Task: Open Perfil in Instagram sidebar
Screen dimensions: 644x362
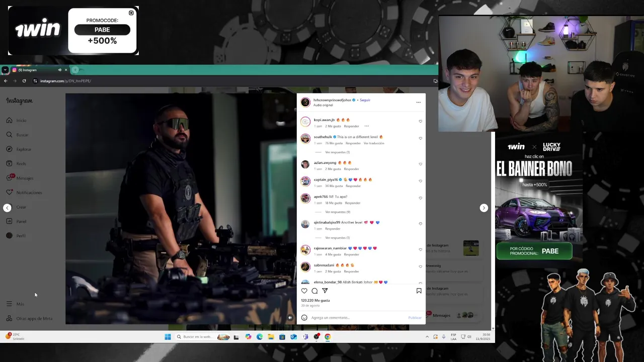Action: click(16, 236)
